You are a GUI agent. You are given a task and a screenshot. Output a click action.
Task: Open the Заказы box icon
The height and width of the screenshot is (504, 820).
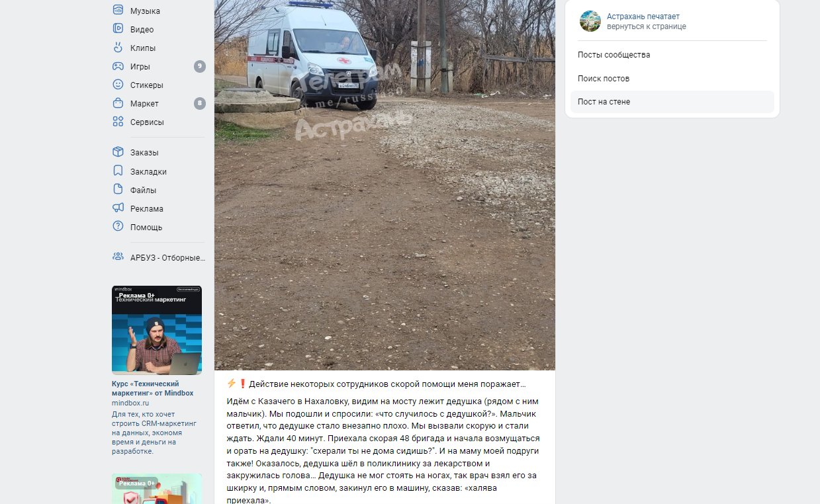coord(118,152)
